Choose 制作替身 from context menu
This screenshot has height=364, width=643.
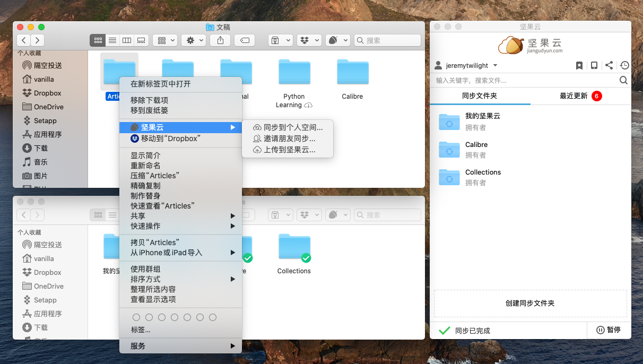(180, 196)
